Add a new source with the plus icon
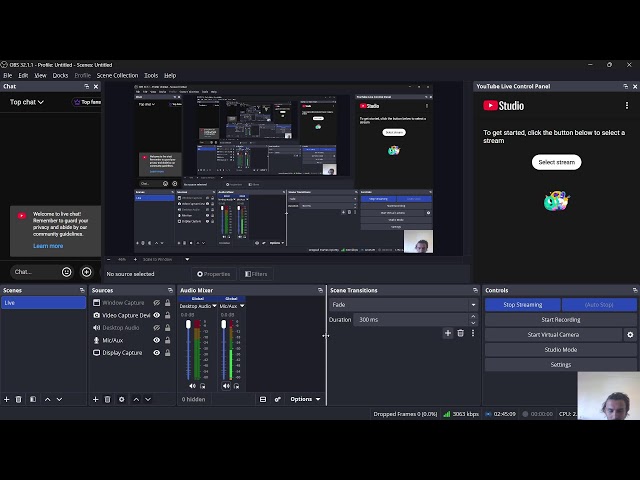This screenshot has width=640, height=480. coord(96,399)
